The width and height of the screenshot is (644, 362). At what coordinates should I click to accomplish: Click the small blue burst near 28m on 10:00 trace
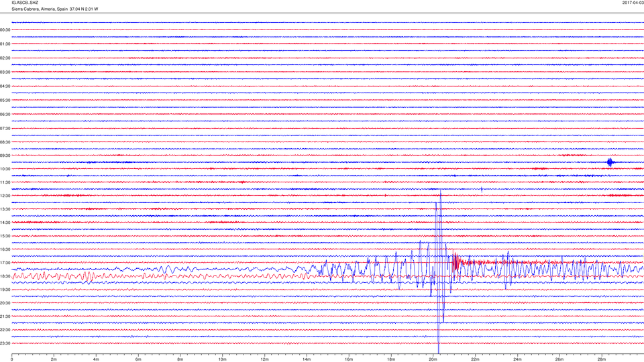pos(610,162)
